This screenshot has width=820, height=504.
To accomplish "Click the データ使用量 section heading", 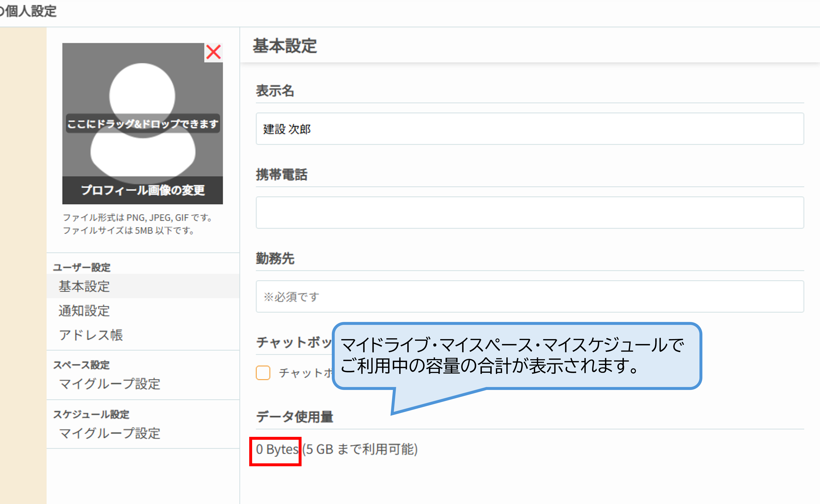I will tap(294, 417).
